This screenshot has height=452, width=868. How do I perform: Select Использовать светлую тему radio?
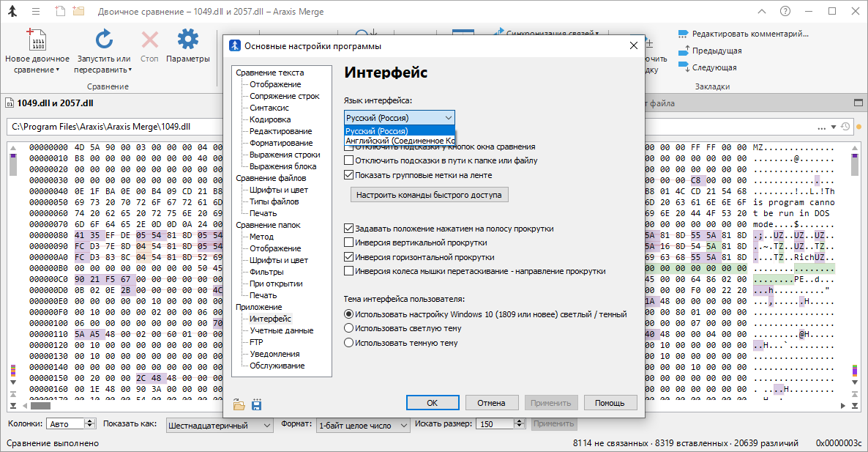(x=349, y=328)
